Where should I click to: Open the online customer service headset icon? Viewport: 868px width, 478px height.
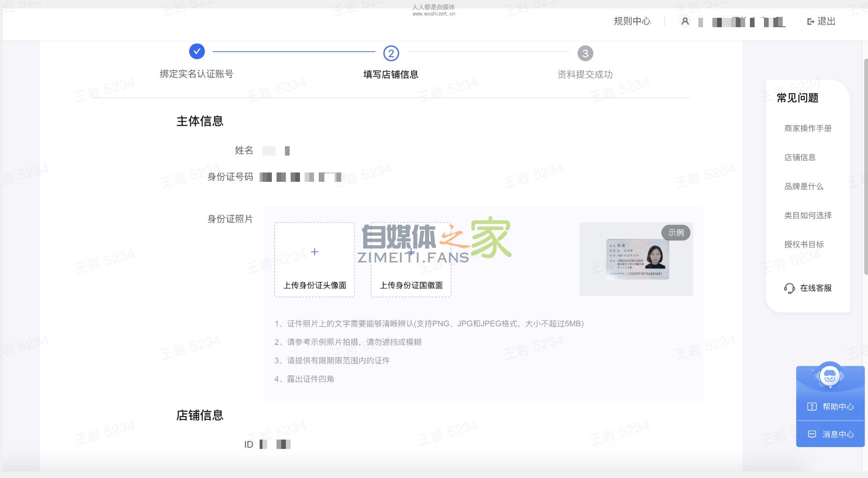click(x=789, y=288)
